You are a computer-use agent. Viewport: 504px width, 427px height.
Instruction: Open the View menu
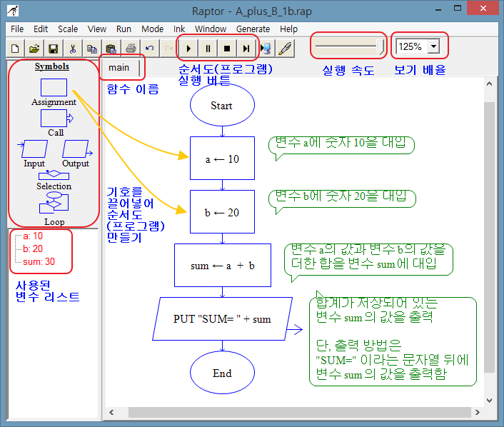tap(97, 29)
